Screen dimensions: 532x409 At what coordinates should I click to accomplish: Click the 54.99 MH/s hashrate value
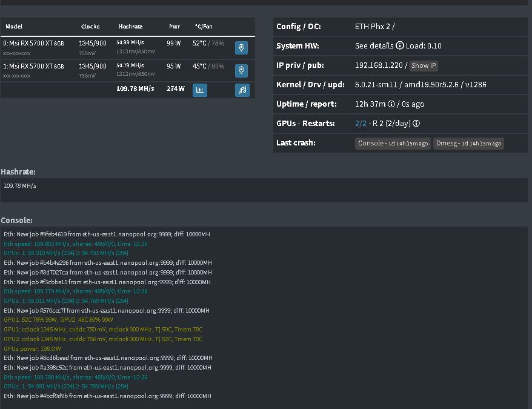coord(130,42)
